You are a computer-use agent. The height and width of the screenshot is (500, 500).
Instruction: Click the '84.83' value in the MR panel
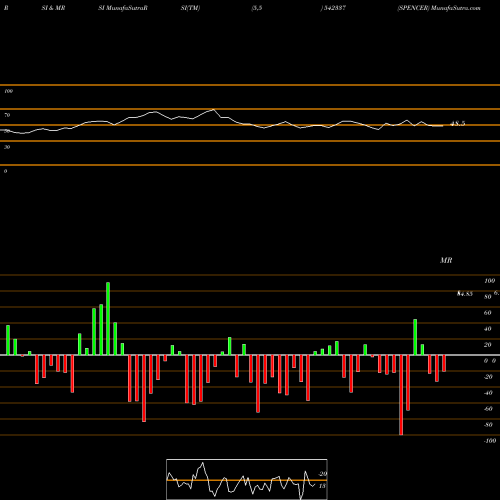pos(465,294)
